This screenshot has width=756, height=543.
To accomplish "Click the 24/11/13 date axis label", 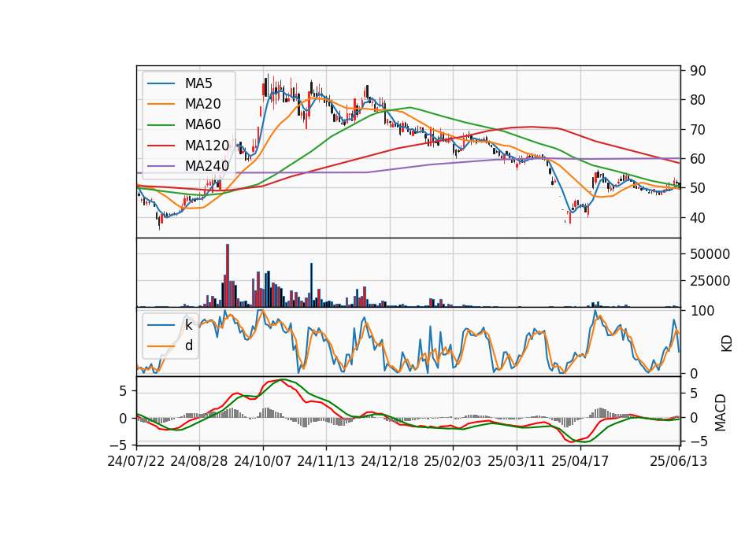I will [x=326, y=461].
